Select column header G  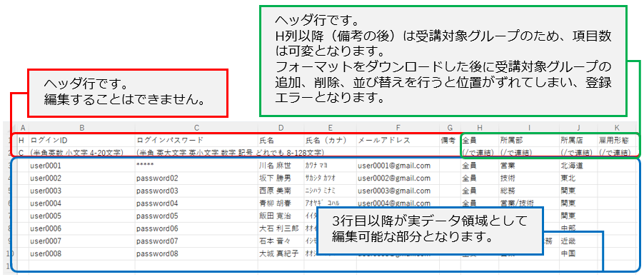coord(450,128)
